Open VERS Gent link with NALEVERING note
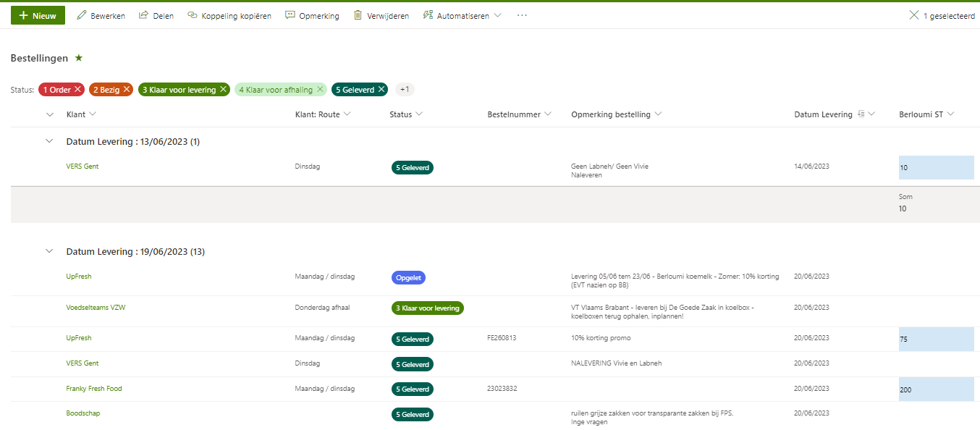Screen dimensions: 980x430 click(x=83, y=363)
